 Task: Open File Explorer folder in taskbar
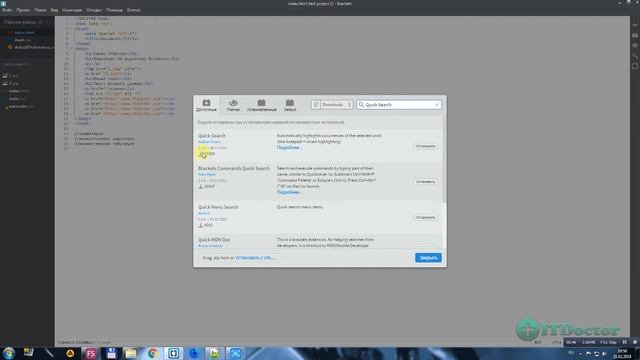pos(131,353)
